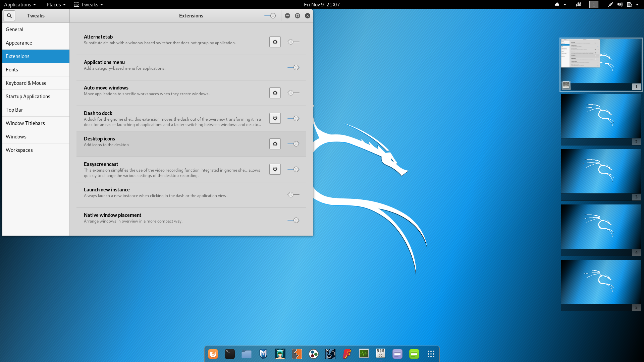Launch Metasploit from the dock
Image resolution: width=644 pixels, height=362 pixels.
click(263, 354)
